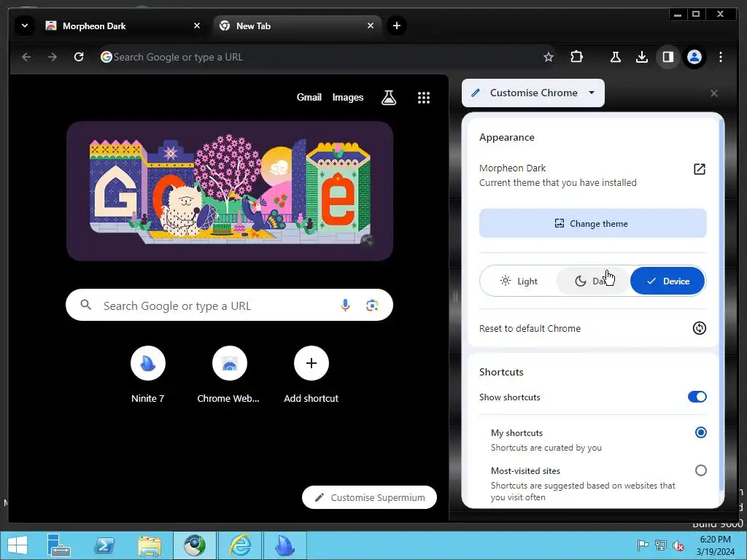The height and width of the screenshot is (560, 747).
Task: Search by image with Google Lens
Action: click(x=372, y=306)
